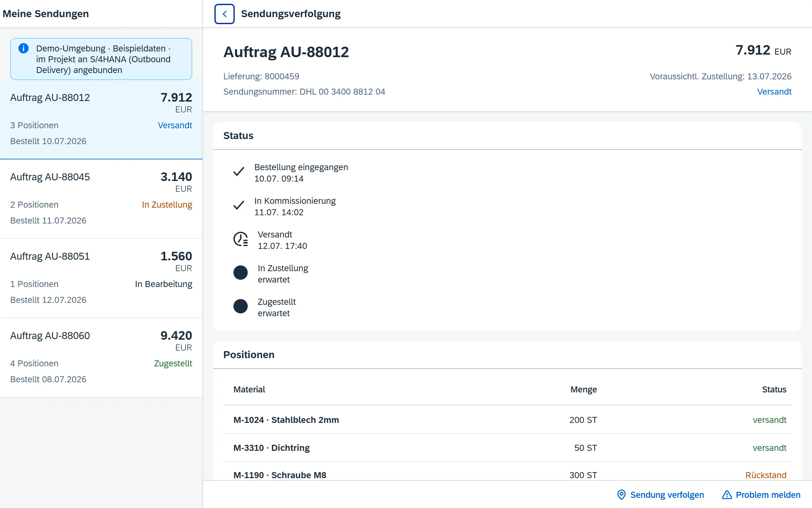Viewport: 812px width, 508px height.
Task: Select row M-1190 · Schraube M8
Action: pyautogui.click(x=507, y=471)
